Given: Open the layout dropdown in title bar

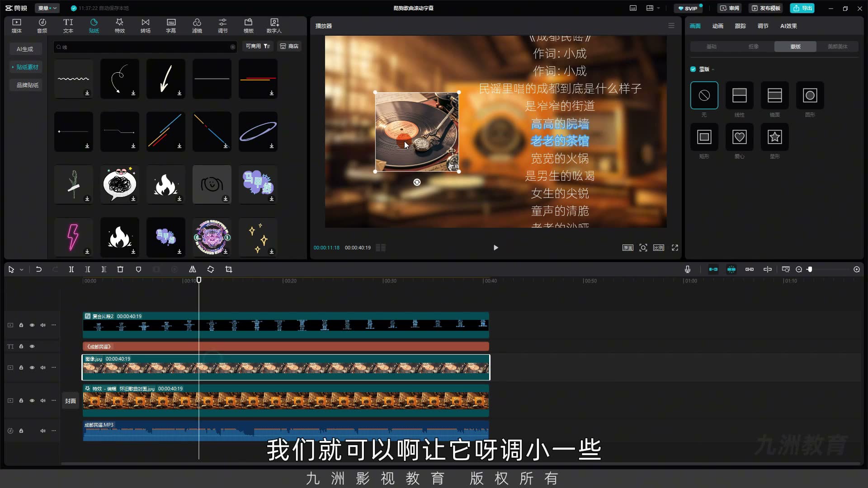Looking at the screenshot, I should [653, 8].
